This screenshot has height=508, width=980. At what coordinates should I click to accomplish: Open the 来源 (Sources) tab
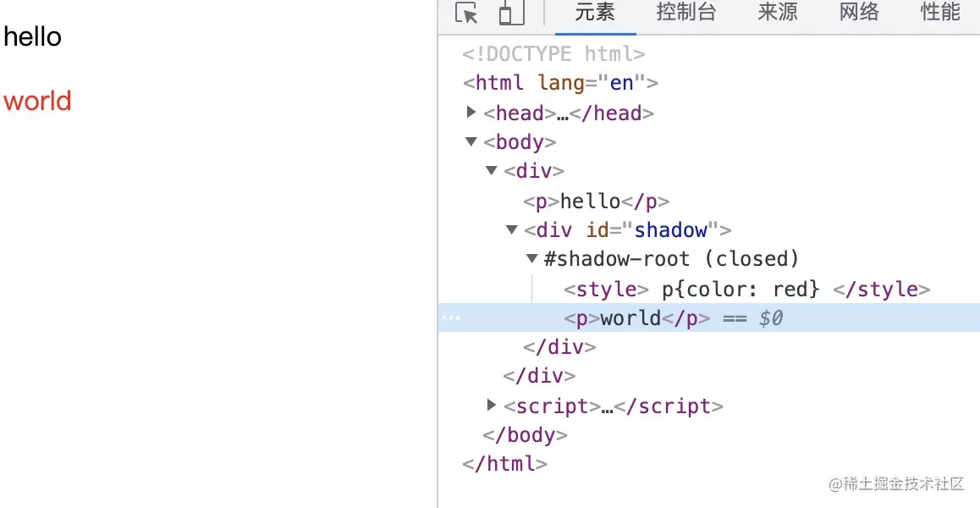(x=776, y=13)
